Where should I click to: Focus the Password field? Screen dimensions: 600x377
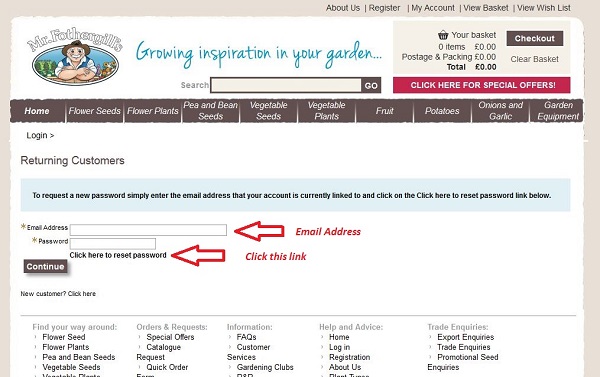pos(113,243)
